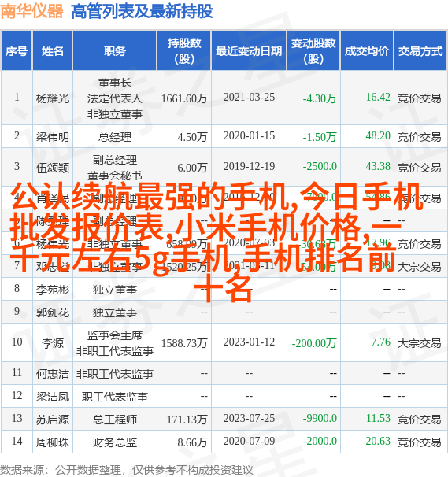
Task: Click the date 2020-01-15
Action: click(249, 135)
